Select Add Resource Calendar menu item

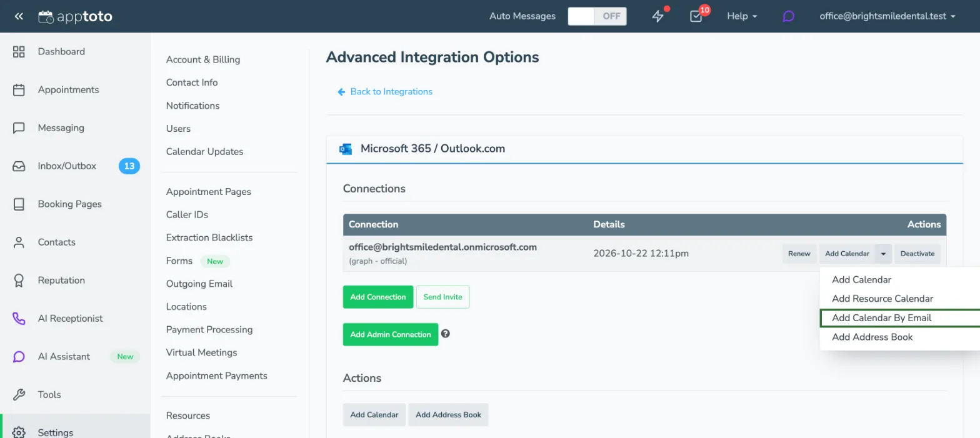[882, 299]
